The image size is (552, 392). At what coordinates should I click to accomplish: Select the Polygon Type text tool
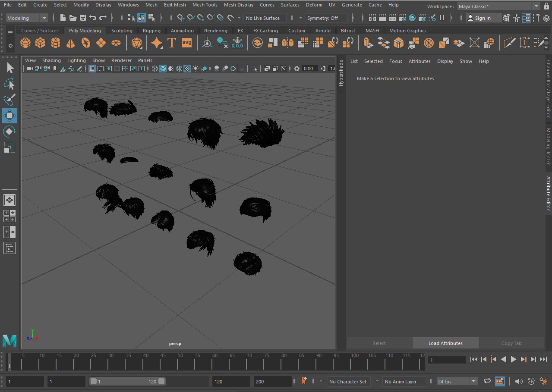click(x=171, y=43)
